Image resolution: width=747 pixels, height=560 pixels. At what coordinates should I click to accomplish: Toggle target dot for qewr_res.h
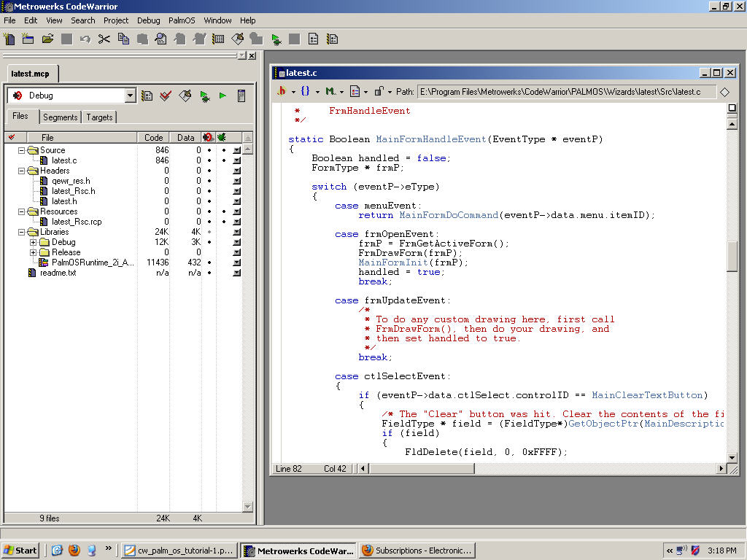[209, 181]
